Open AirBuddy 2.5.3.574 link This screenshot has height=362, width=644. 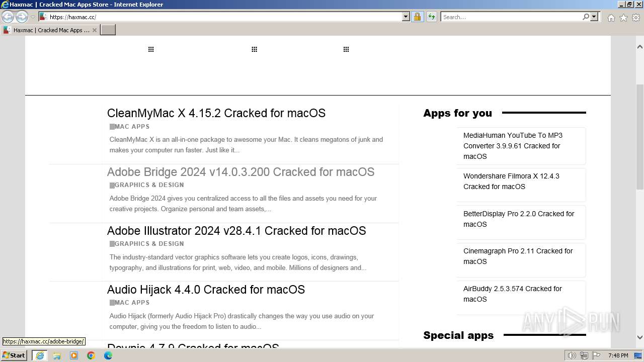coord(513,294)
